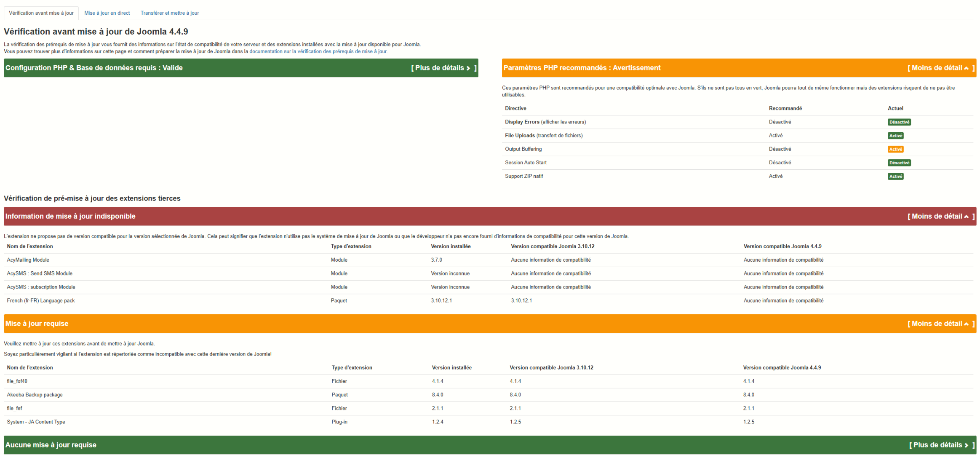Collapse 'Moins de détail' for recommended PHP settings
This screenshot has width=980, height=455.
[x=941, y=68]
